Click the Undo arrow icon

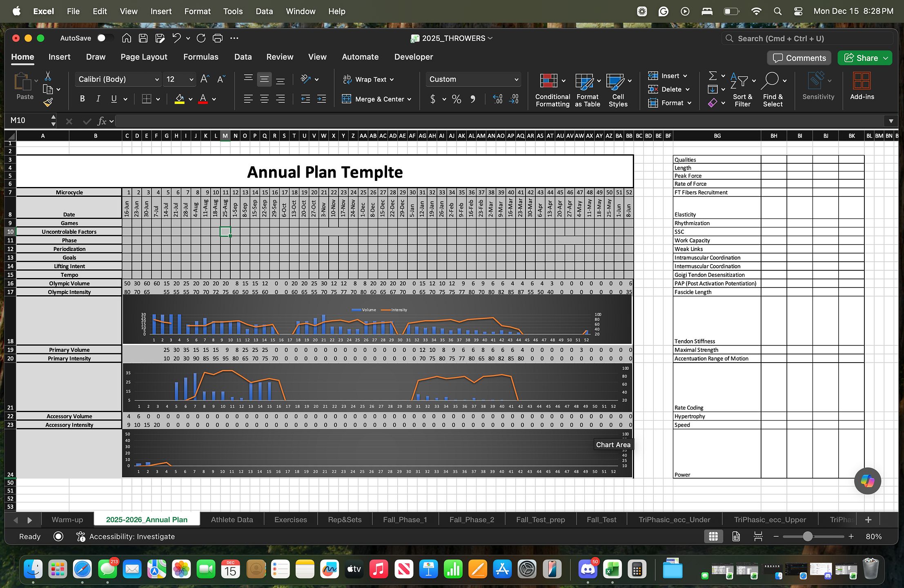176,38
